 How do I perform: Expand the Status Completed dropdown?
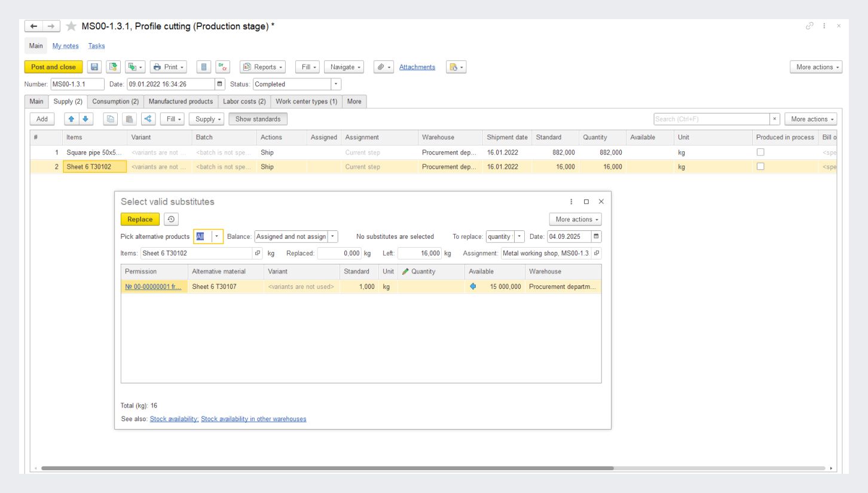(x=336, y=84)
